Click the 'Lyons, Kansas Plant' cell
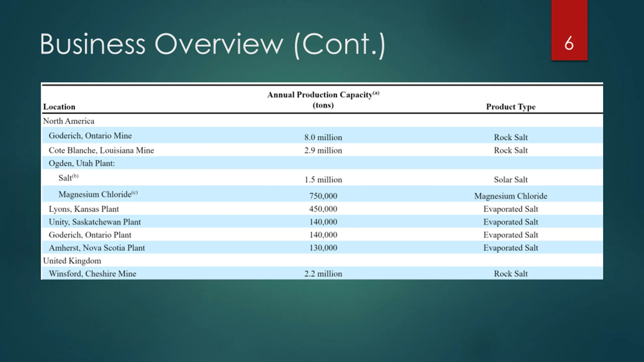The width and height of the screenshot is (644, 362). tap(84, 209)
